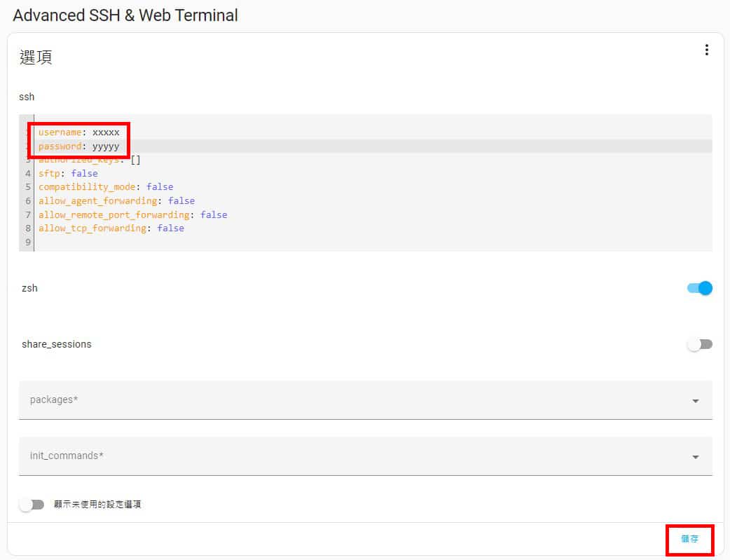Expand the init_commands dropdown arrow
The image size is (730, 560).
click(695, 457)
